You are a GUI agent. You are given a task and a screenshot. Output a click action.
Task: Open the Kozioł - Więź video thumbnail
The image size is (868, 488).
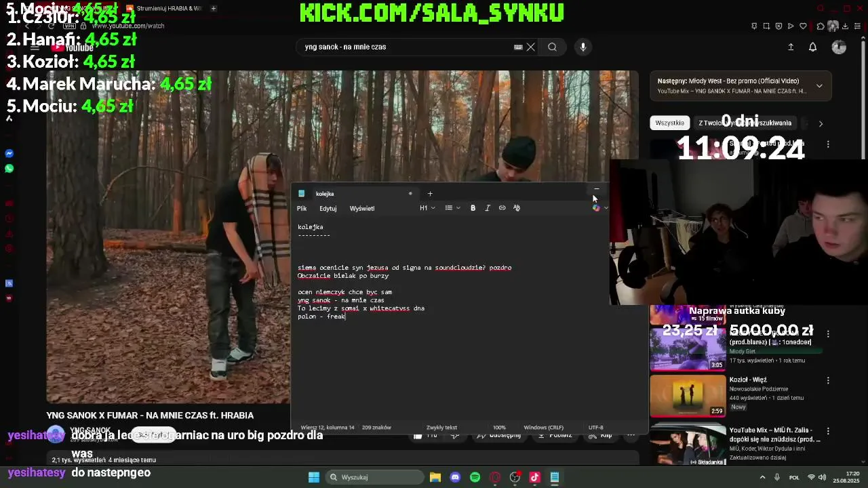(x=688, y=395)
